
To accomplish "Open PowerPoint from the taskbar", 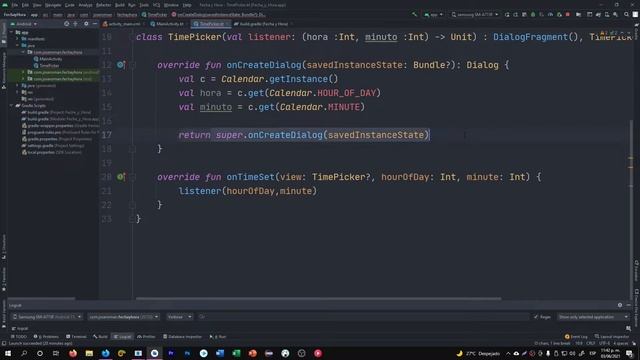I will click(x=253, y=353).
